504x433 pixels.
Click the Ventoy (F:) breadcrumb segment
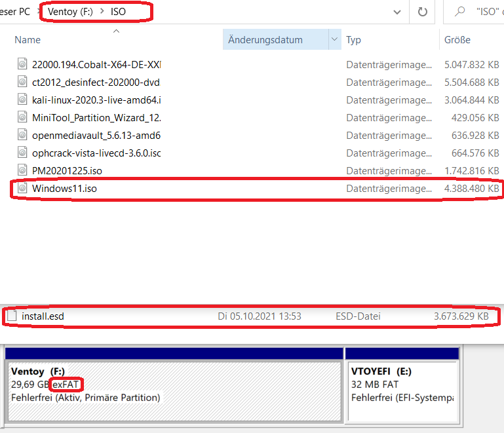tap(70, 12)
